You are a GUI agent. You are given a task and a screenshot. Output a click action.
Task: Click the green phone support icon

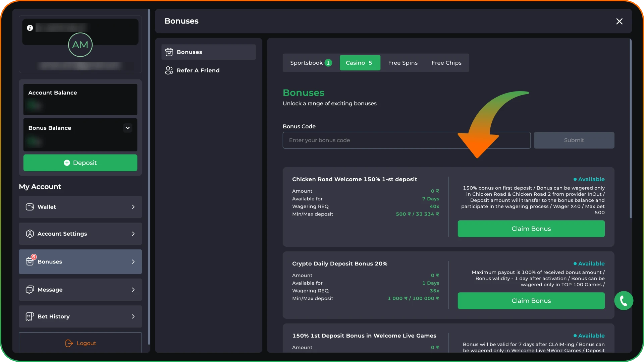point(624,301)
